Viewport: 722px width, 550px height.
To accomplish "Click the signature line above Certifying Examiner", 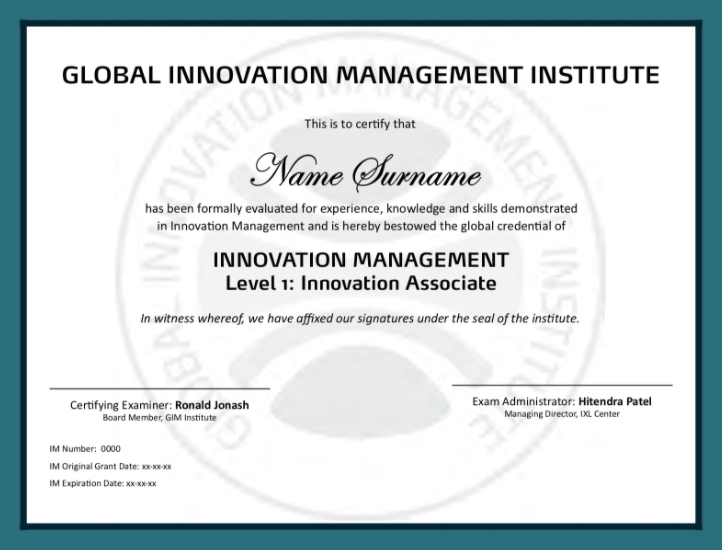I will (x=159, y=389).
